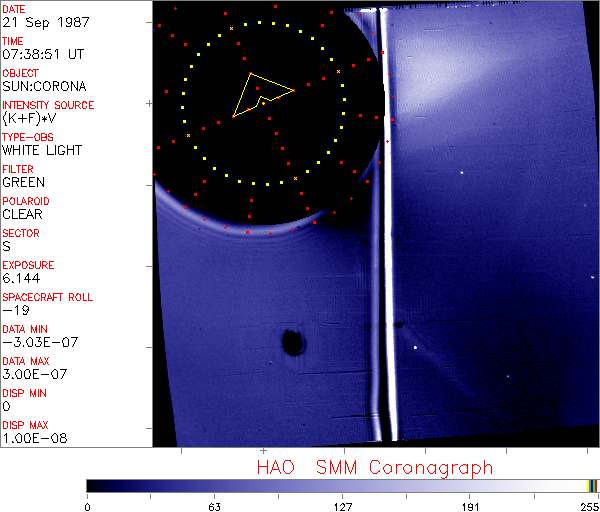
Task: Click the TIME label
Action: 13,41
